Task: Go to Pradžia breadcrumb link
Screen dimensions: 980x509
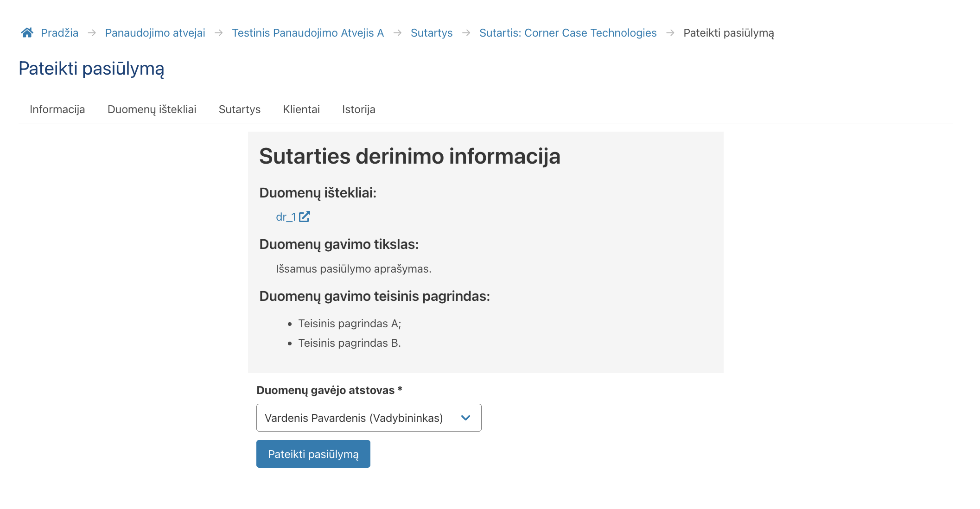Action: tap(59, 33)
